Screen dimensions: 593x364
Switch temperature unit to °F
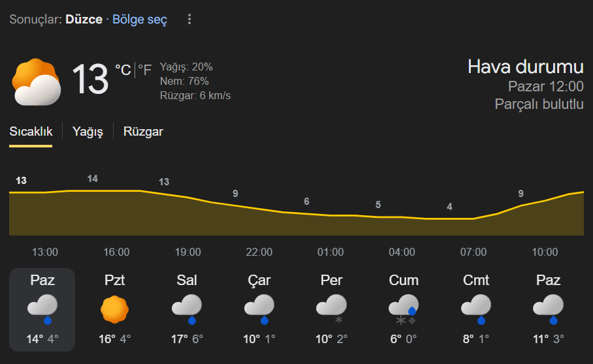[145, 70]
